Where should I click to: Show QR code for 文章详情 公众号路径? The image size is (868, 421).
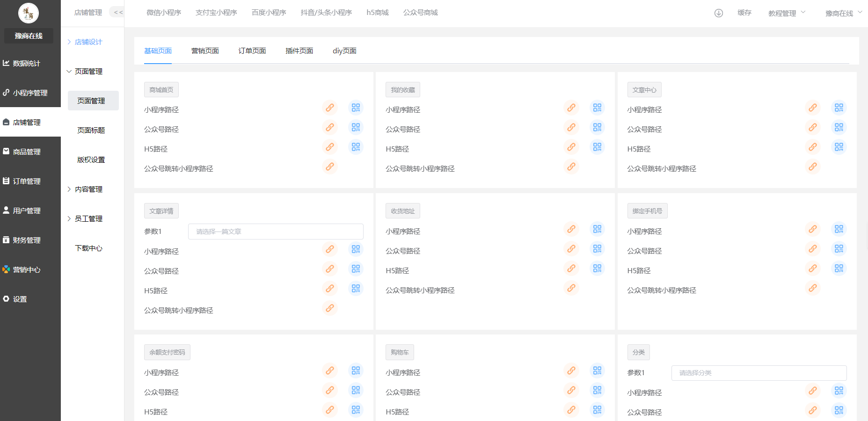click(356, 269)
